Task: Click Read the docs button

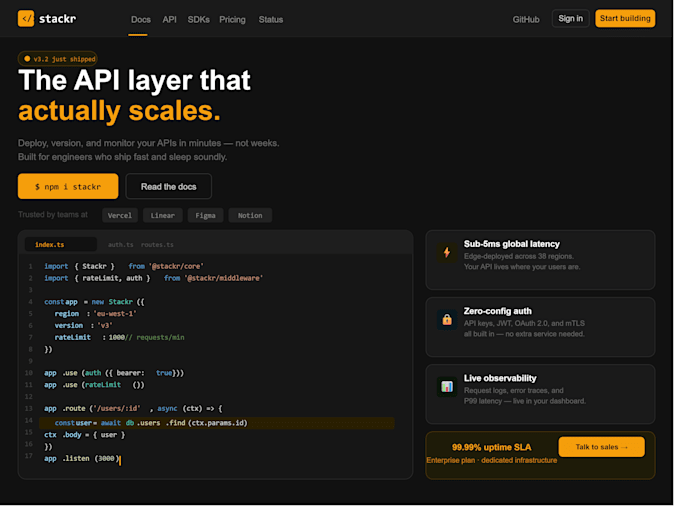Action: click(x=168, y=186)
